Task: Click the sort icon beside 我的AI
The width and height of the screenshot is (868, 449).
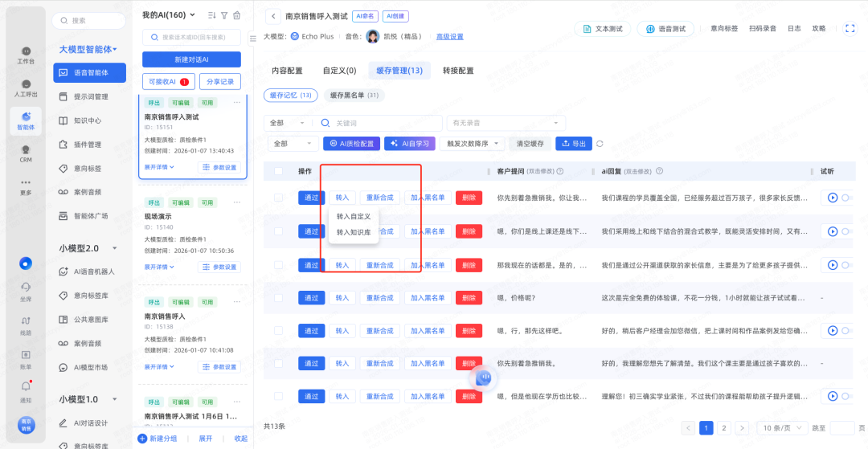Action: coord(211,15)
